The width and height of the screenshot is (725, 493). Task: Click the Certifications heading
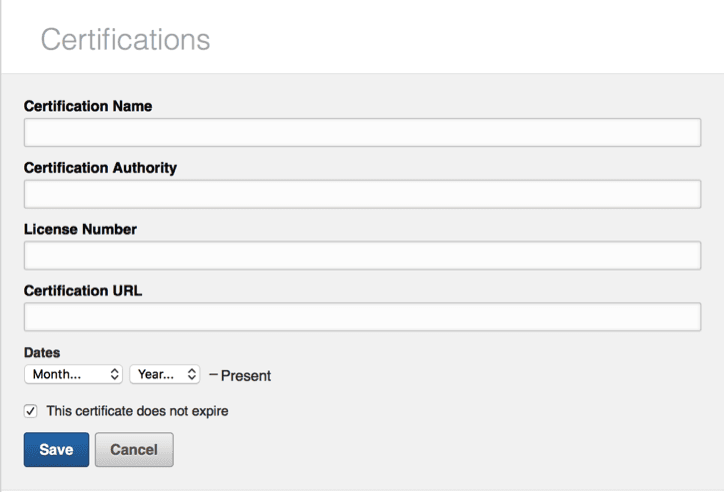coord(125,39)
